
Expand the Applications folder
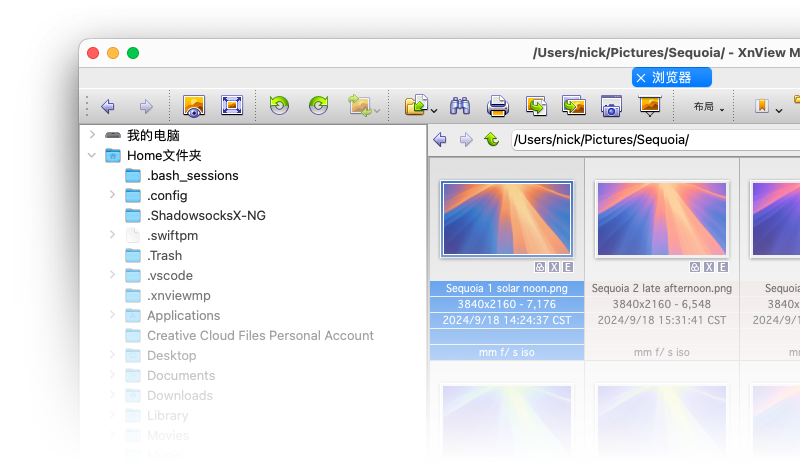pos(113,315)
